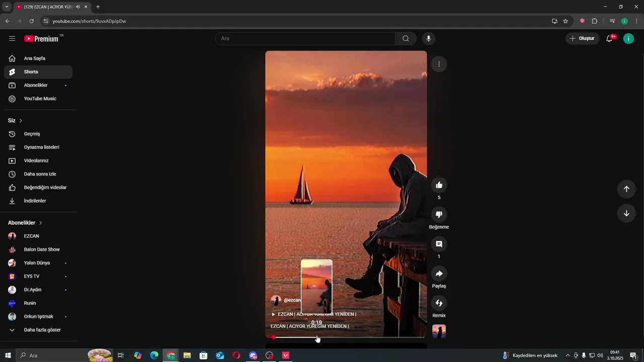Click the Remix button
Viewport: 644px width, 362px height.
point(439,303)
